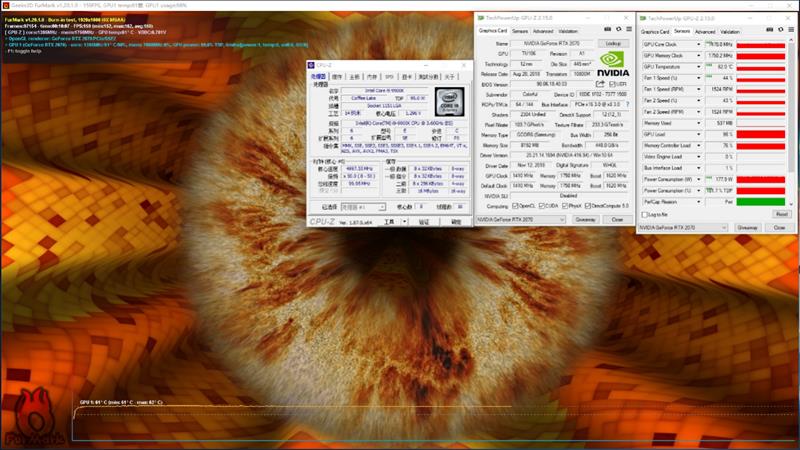Click the FurMark title bar icon
Image resolution: width=800 pixels, height=450 pixels.
(x=6, y=6)
